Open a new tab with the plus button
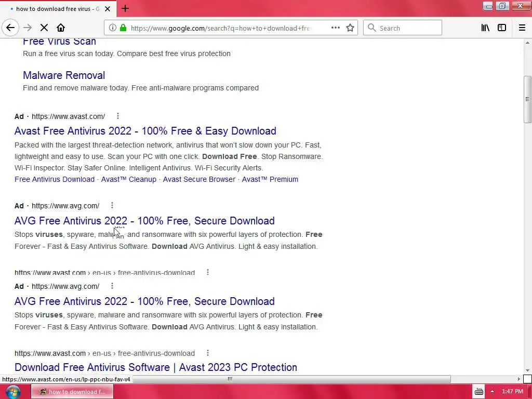This screenshot has height=399, width=532. (x=125, y=8)
